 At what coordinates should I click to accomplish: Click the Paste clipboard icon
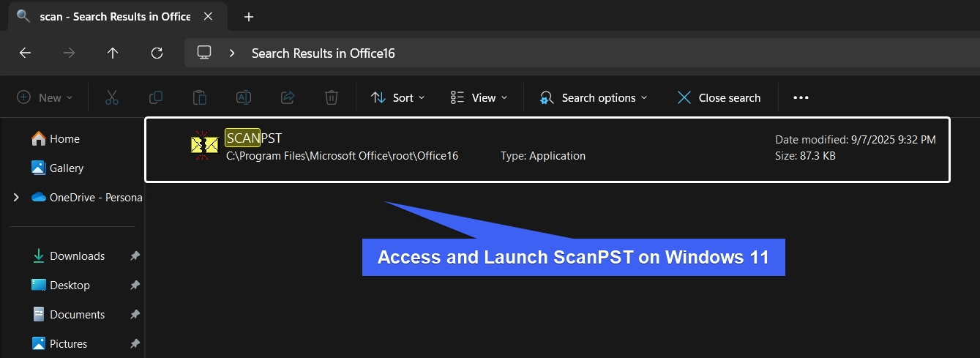[x=199, y=97]
